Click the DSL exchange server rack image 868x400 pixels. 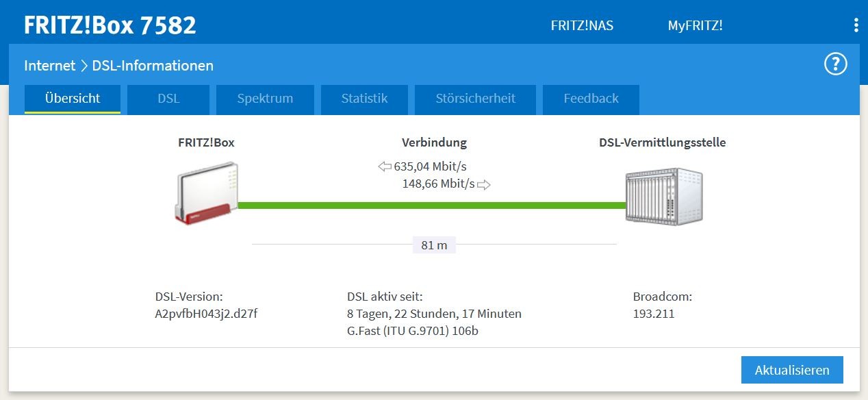tap(663, 196)
